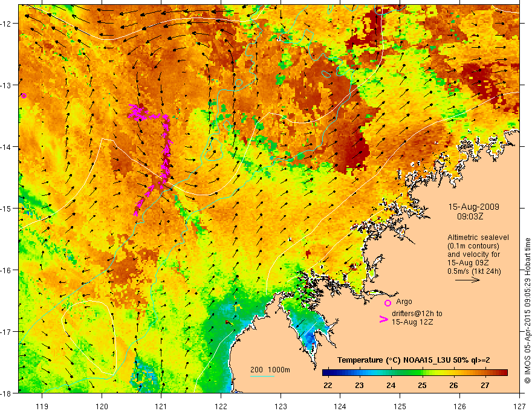Screen dimensions: 532x411
Task: Click the color bar value 27
Action: (485, 385)
